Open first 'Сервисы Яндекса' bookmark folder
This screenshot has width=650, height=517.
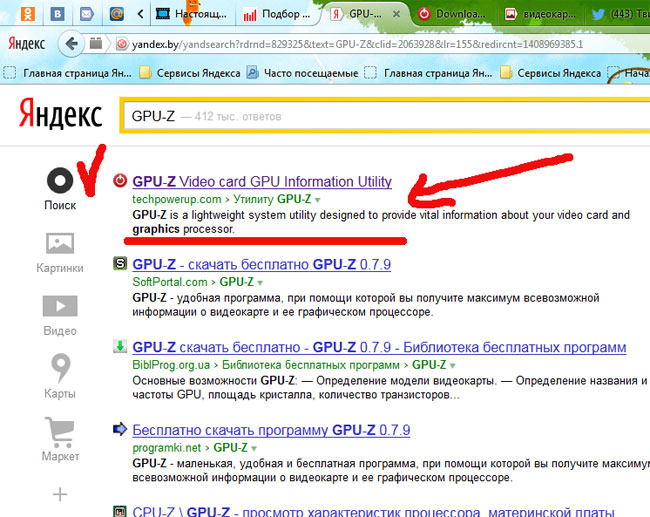190,73
